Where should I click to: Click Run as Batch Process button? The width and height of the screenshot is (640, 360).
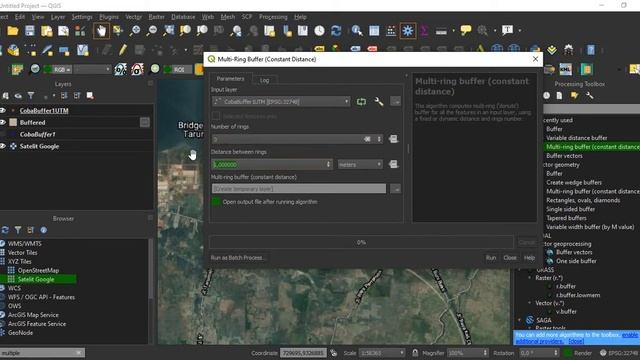click(x=237, y=258)
